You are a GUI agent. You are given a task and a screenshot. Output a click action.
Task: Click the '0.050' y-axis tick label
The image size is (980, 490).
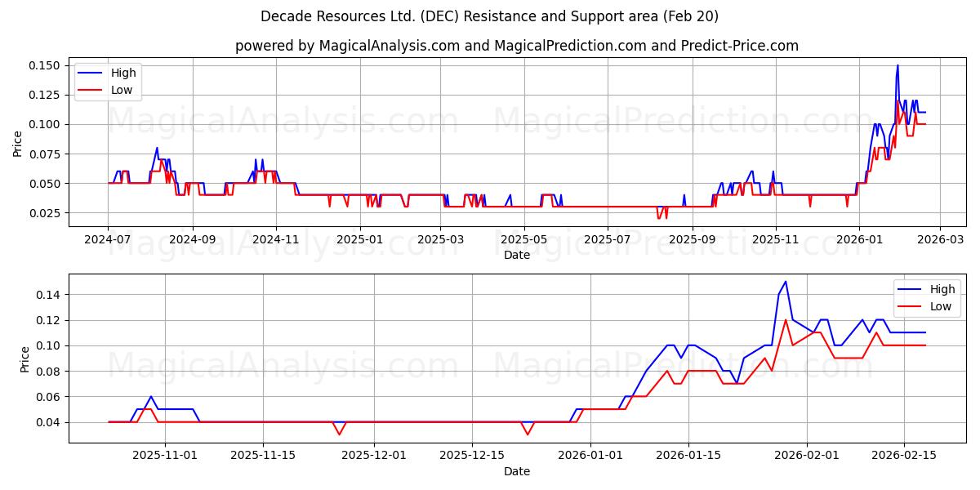(x=47, y=184)
